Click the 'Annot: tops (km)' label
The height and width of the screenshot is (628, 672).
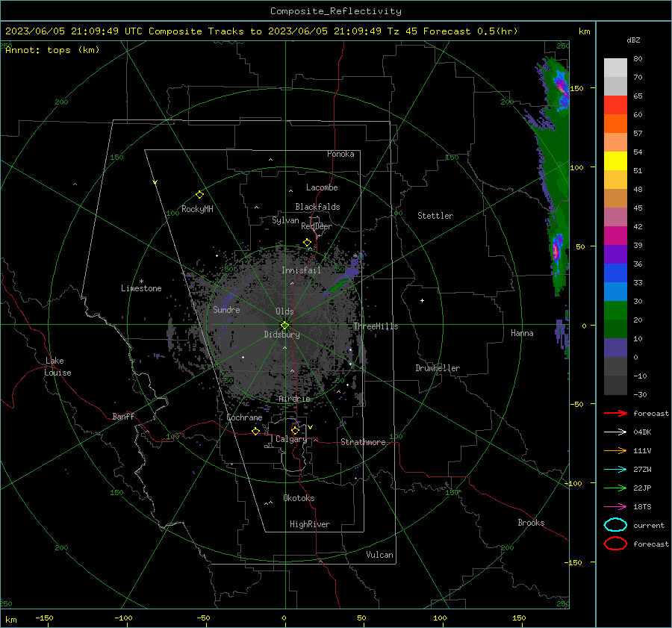[52, 50]
